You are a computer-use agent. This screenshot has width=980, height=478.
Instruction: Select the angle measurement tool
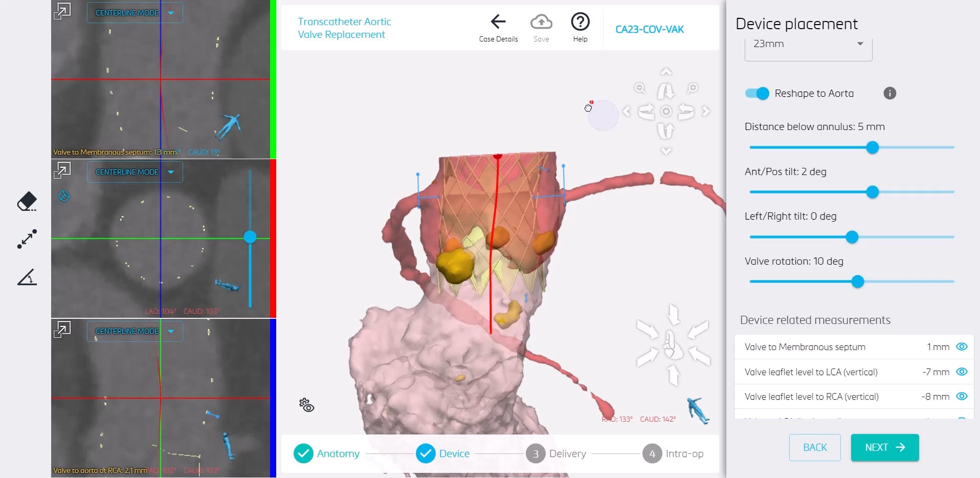click(x=27, y=277)
